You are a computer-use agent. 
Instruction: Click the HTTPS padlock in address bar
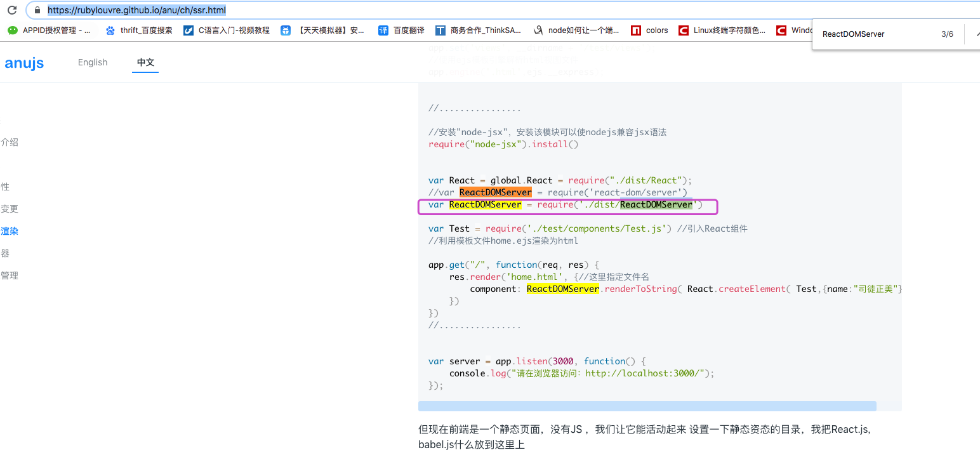[x=37, y=10]
